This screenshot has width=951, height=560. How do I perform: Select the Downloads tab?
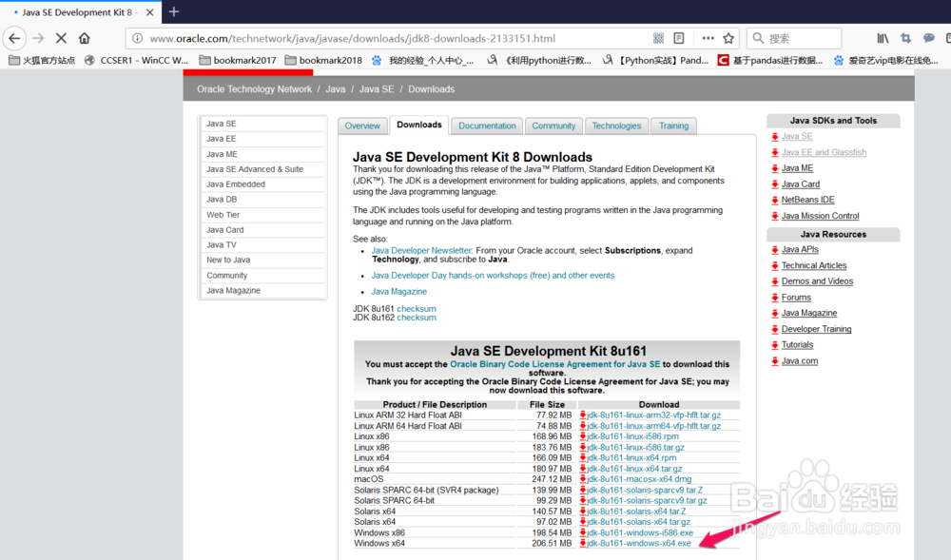[419, 125]
